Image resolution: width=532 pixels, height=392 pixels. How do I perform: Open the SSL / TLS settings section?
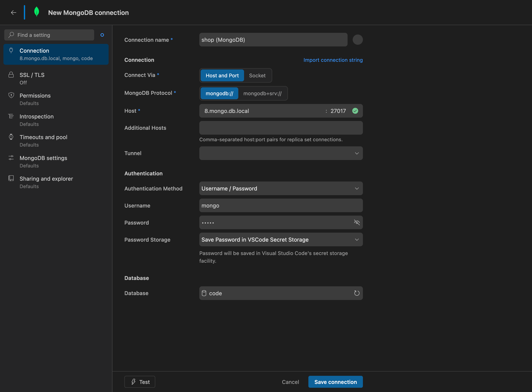[56, 79]
